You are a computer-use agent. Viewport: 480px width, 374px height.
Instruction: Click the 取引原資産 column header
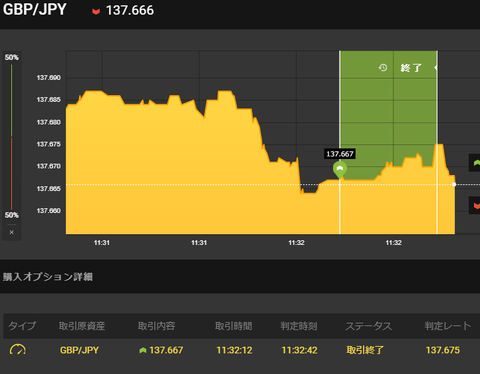pyautogui.click(x=82, y=326)
